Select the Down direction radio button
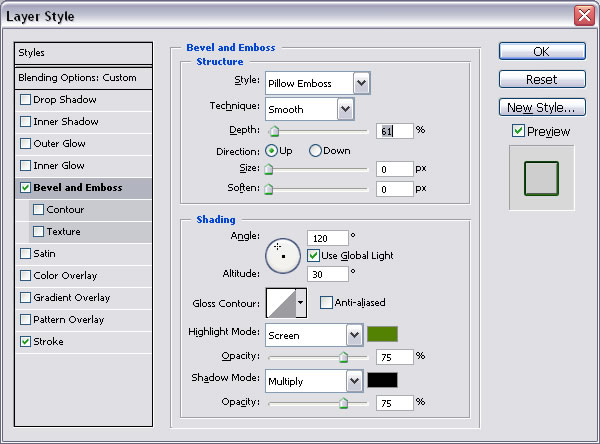This screenshot has width=600, height=444. click(316, 151)
